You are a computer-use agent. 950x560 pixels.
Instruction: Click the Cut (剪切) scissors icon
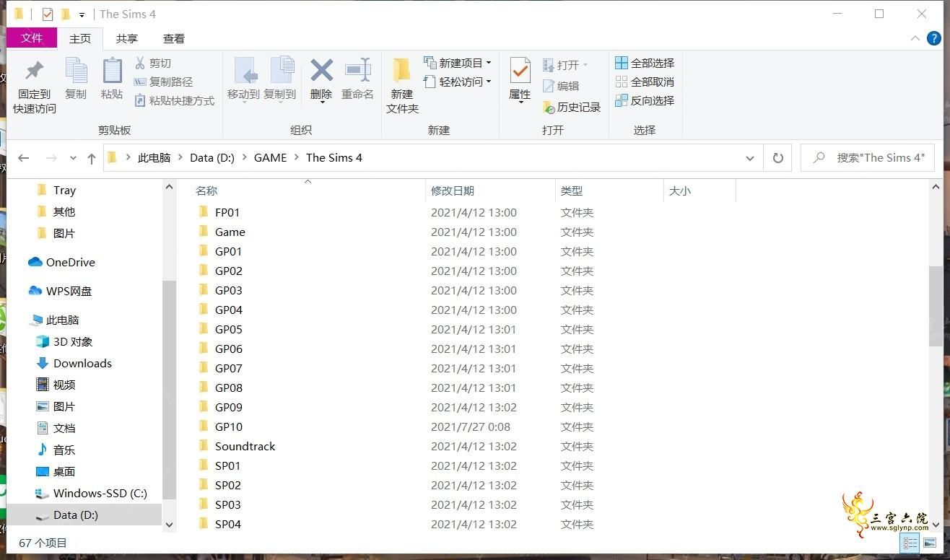(140, 64)
